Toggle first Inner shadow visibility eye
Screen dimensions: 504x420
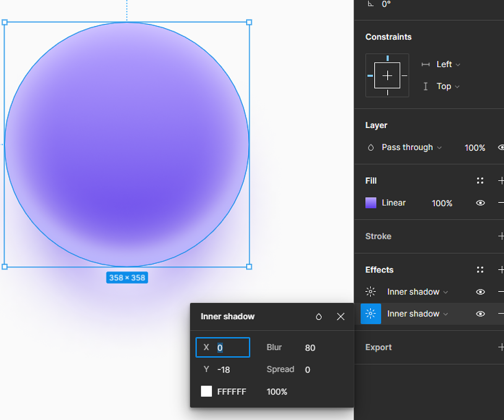pos(480,292)
